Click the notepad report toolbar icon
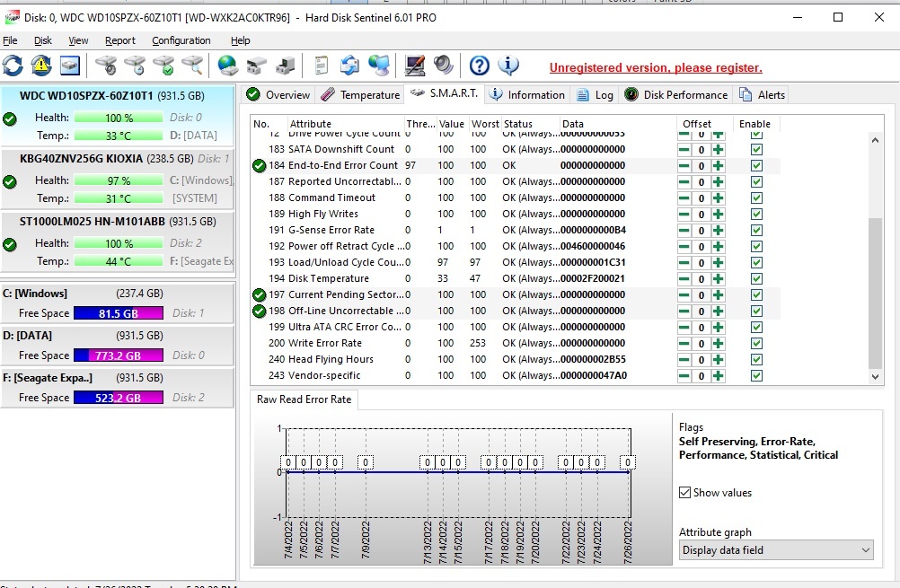This screenshot has width=900, height=588. coord(321,66)
